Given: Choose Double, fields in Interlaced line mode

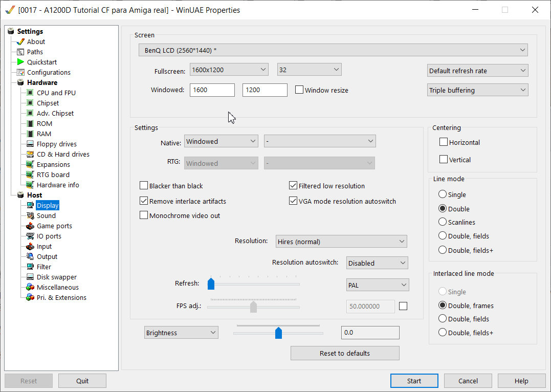Looking at the screenshot, I should click(x=443, y=318).
